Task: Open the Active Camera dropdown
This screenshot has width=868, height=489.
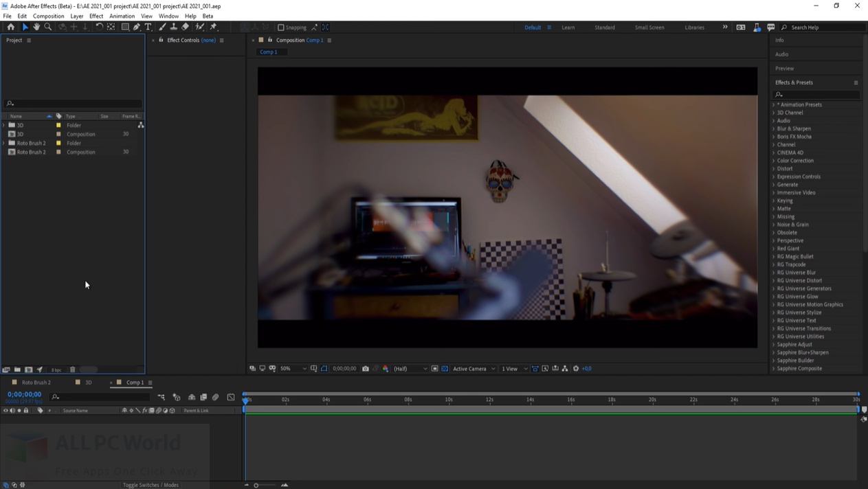Action: click(x=474, y=369)
